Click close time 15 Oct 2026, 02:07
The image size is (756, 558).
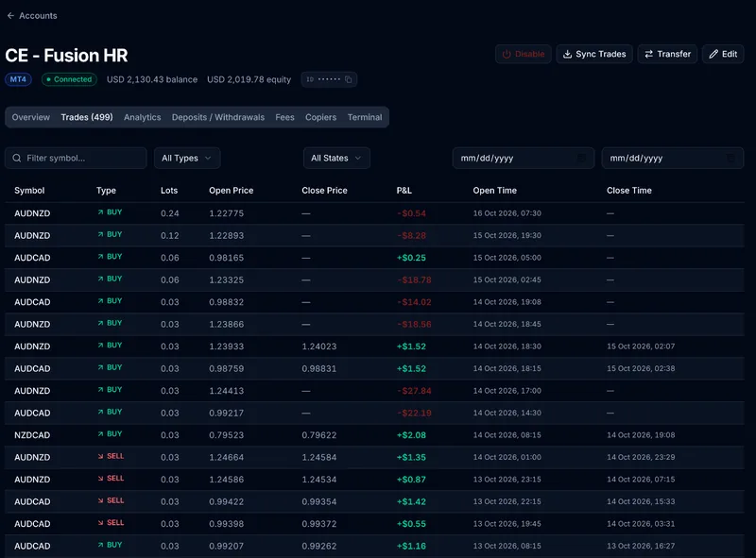641,347
